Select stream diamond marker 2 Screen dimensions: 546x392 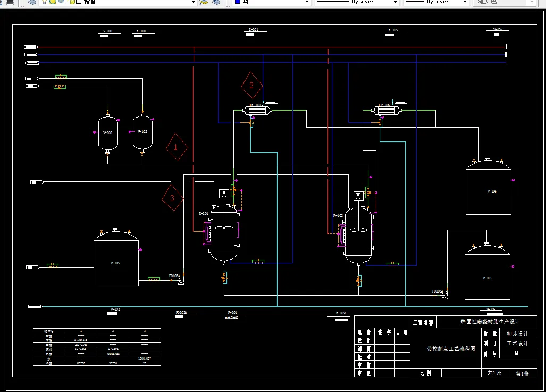pos(252,86)
